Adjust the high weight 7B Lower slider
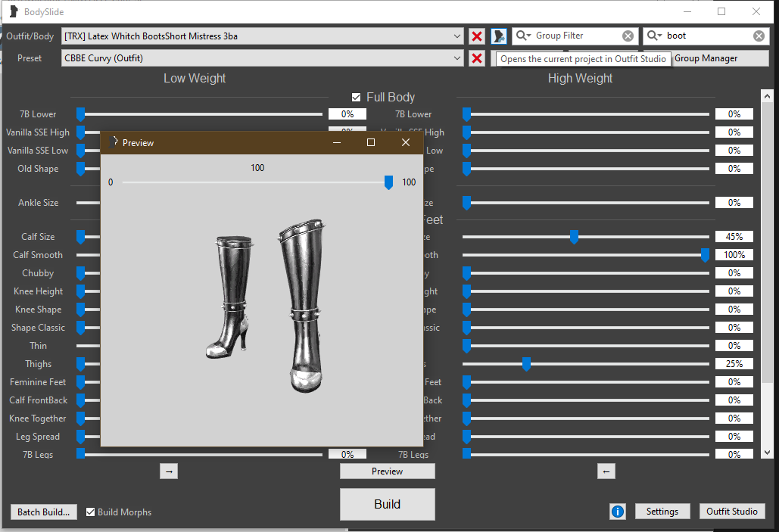Image resolution: width=779 pixels, height=532 pixels. click(466, 114)
